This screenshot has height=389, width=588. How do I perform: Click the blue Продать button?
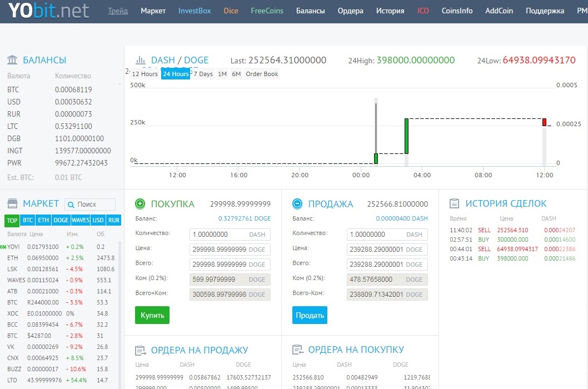(310, 315)
